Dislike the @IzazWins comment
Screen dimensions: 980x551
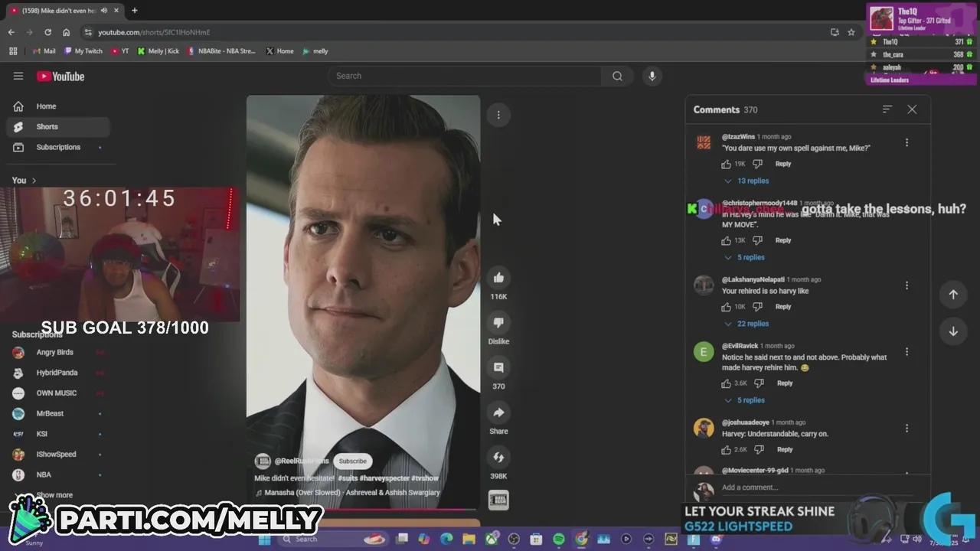pos(757,164)
